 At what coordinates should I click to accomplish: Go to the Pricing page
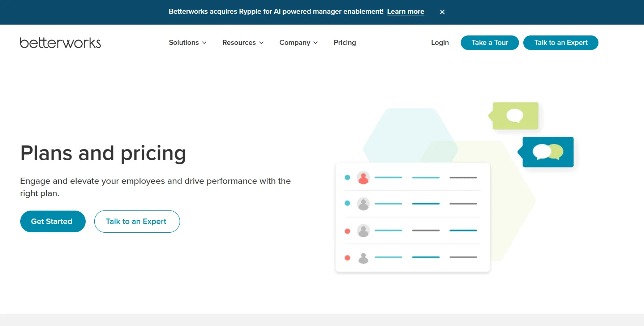345,43
